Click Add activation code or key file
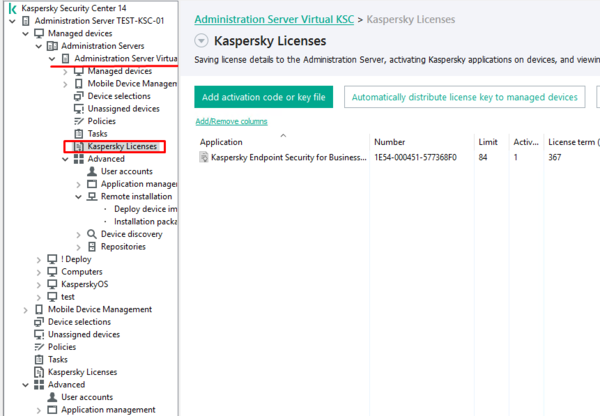The image size is (600, 416). coord(264,97)
